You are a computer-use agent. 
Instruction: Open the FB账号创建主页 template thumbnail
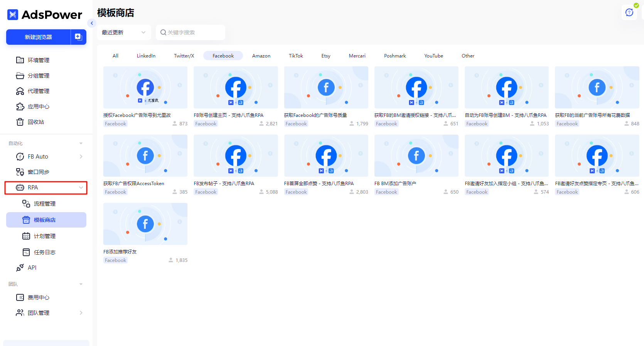tap(236, 87)
